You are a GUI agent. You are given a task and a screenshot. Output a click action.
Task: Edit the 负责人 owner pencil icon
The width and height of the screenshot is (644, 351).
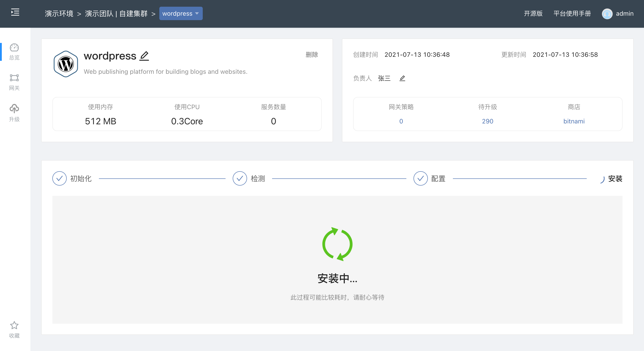(x=402, y=78)
